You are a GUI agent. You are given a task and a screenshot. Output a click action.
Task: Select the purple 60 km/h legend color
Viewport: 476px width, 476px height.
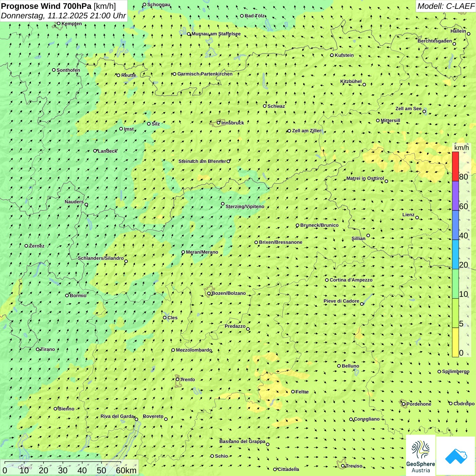[455, 196]
